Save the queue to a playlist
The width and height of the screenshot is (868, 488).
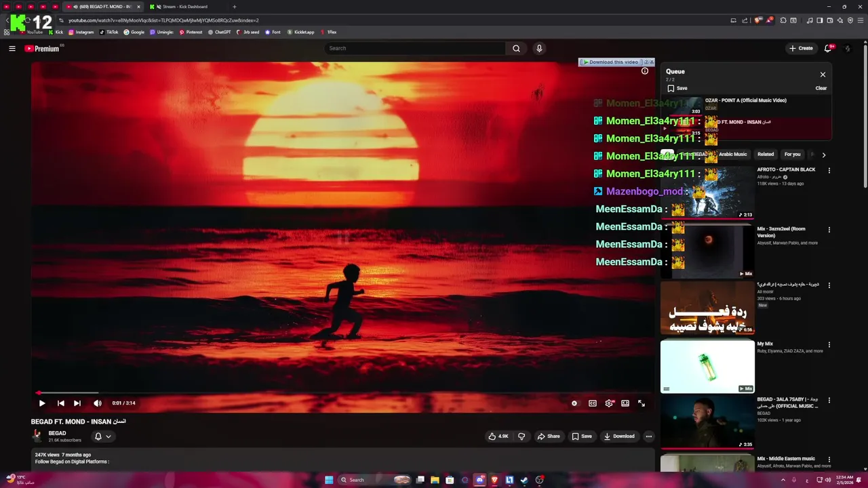677,88
